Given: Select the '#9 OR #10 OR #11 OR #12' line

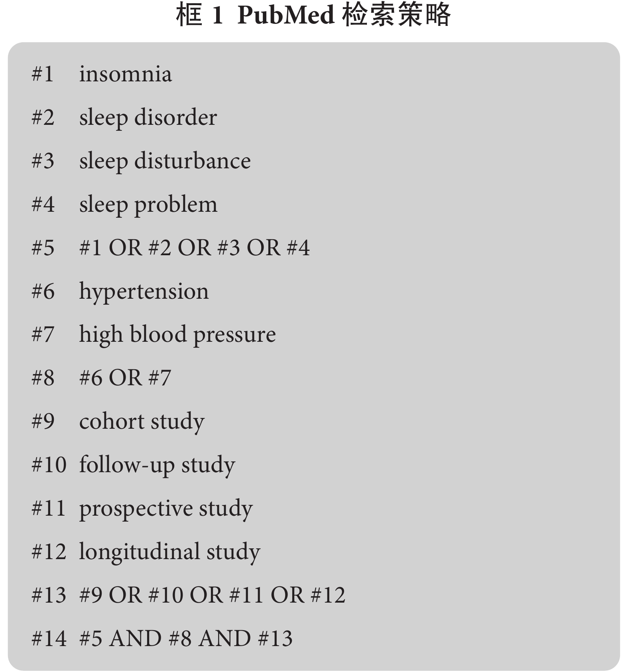Looking at the screenshot, I should coord(212,595).
